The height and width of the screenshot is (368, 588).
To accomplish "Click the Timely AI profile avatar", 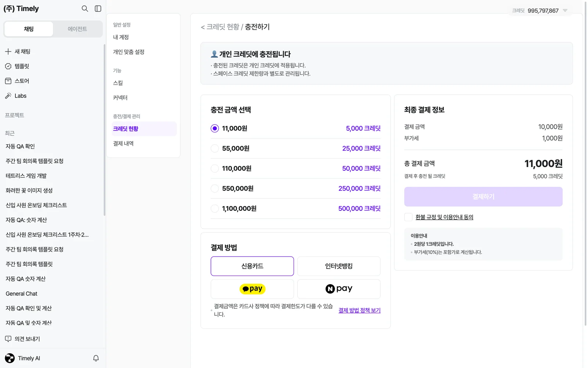I will click(10, 358).
